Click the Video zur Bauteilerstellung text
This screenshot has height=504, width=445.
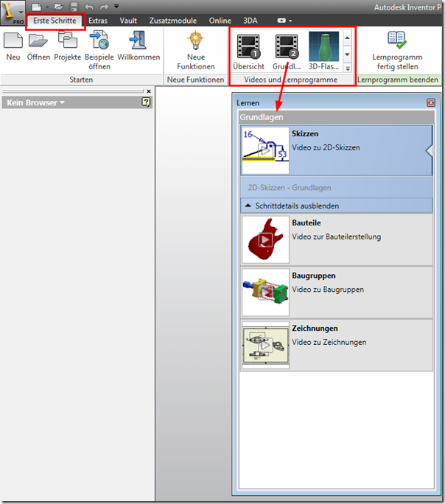[337, 237]
